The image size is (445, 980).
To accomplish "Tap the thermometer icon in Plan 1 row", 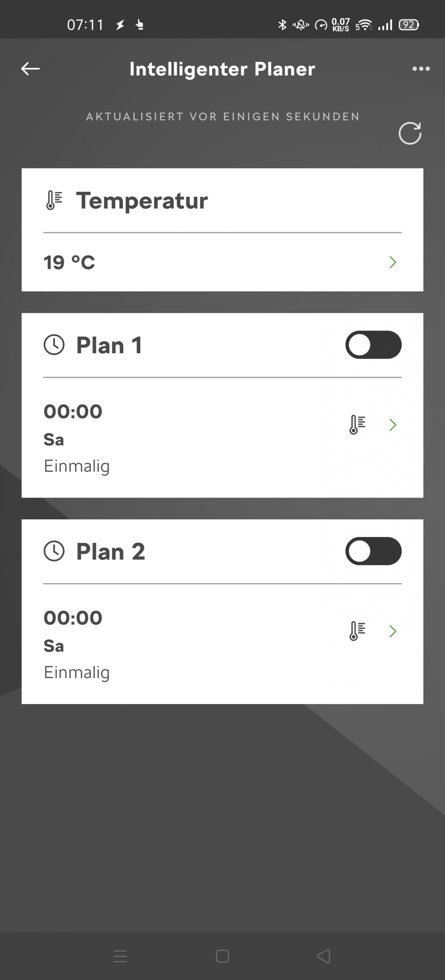I will [357, 425].
